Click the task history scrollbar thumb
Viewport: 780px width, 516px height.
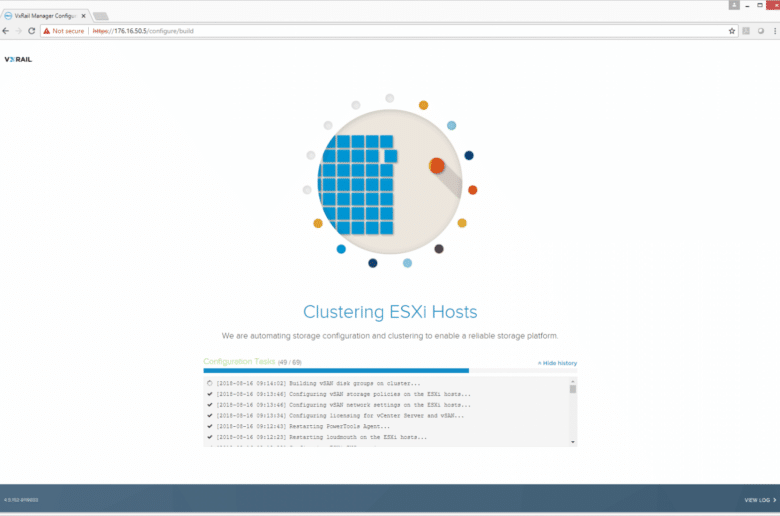pos(573,389)
